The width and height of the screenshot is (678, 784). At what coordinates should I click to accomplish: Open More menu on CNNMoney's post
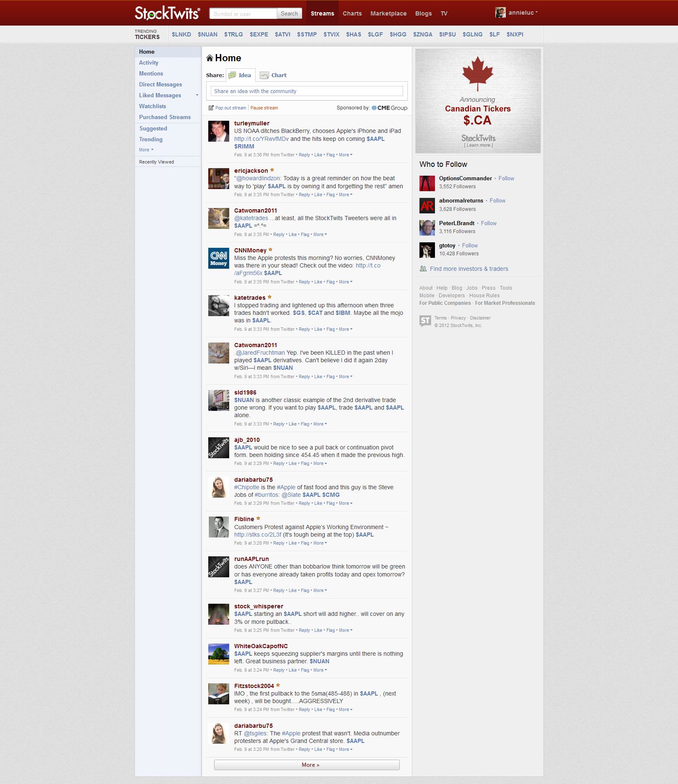click(x=345, y=282)
